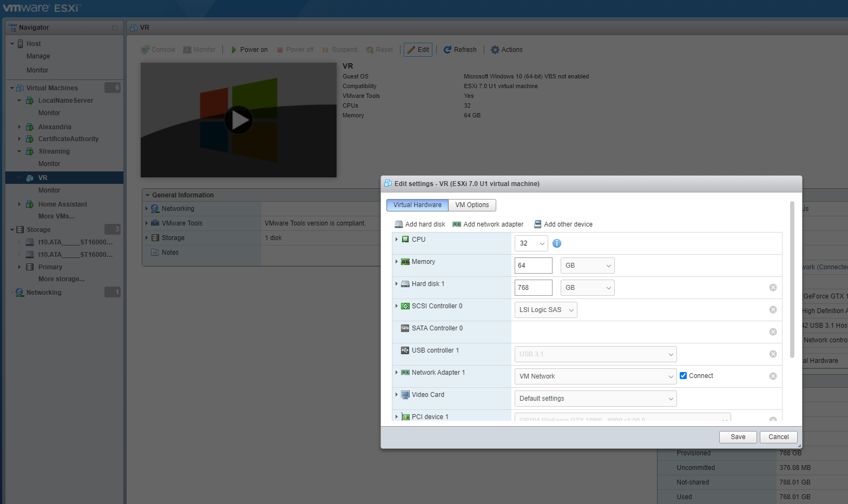848x504 pixels.
Task: Click the Add other device icon
Action: [x=538, y=224]
